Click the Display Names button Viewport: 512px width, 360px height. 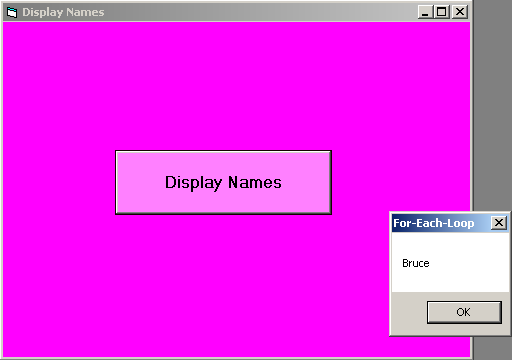pos(223,182)
